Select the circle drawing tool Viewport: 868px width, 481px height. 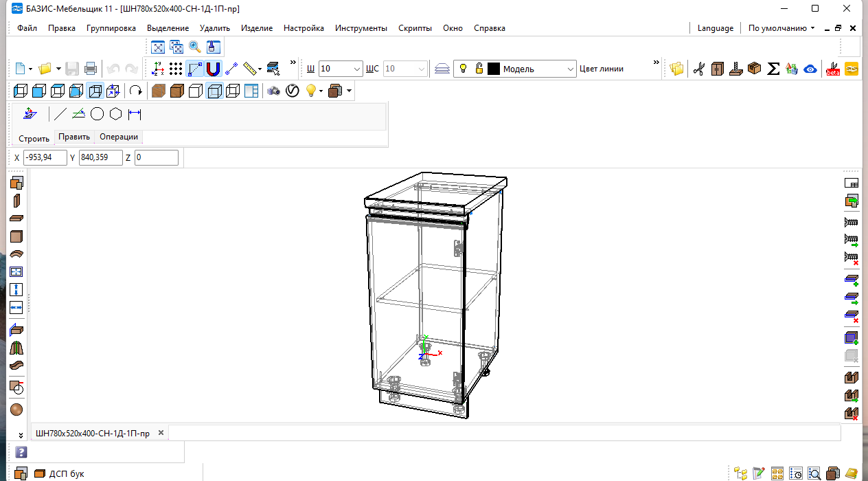point(97,114)
